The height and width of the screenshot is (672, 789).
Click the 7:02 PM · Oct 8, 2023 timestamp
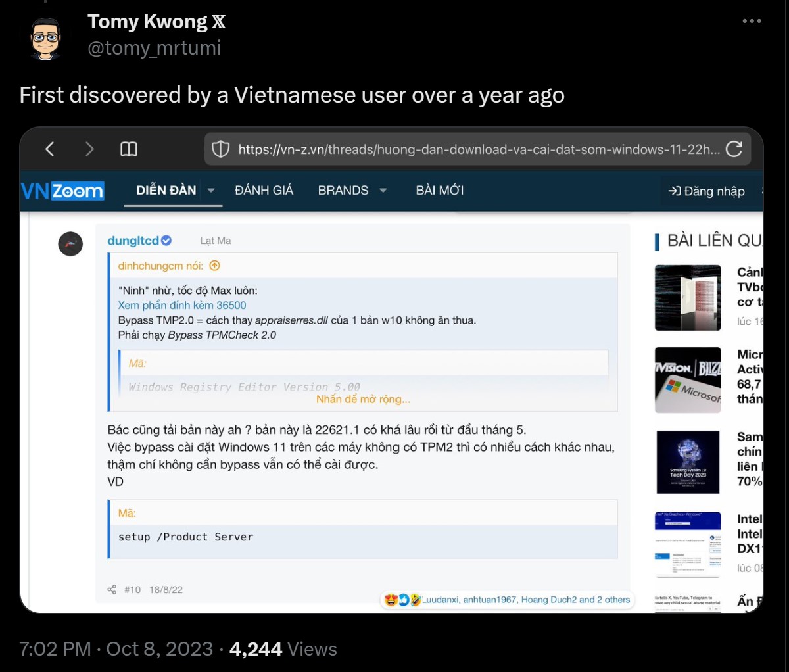pos(116,649)
